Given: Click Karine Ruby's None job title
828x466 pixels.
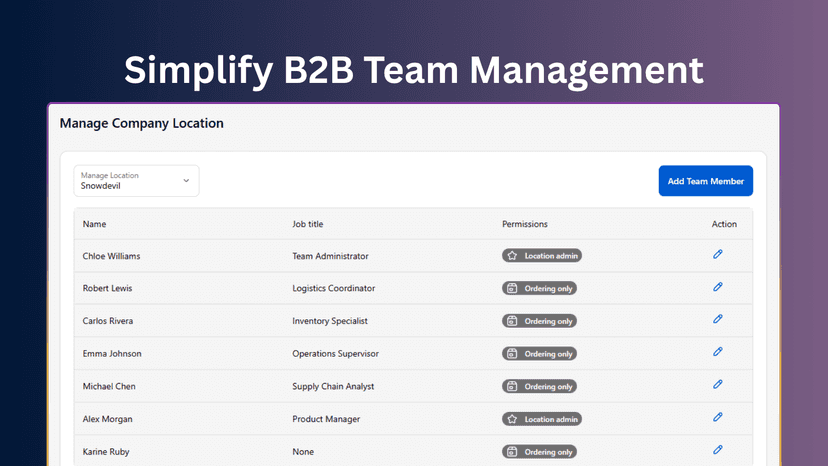Looking at the screenshot, I should click(x=303, y=452).
